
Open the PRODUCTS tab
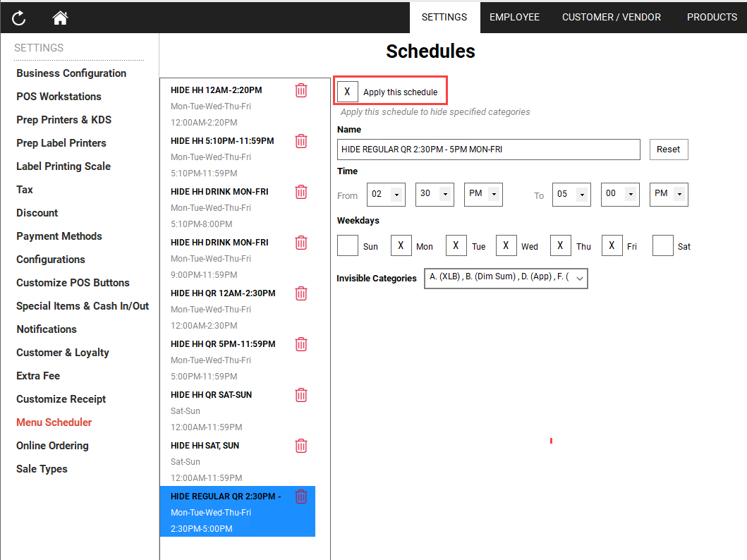712,17
